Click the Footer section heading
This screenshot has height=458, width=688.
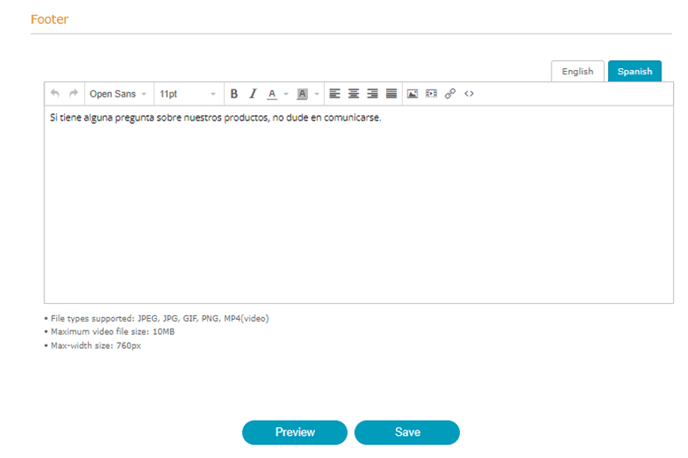[50, 19]
